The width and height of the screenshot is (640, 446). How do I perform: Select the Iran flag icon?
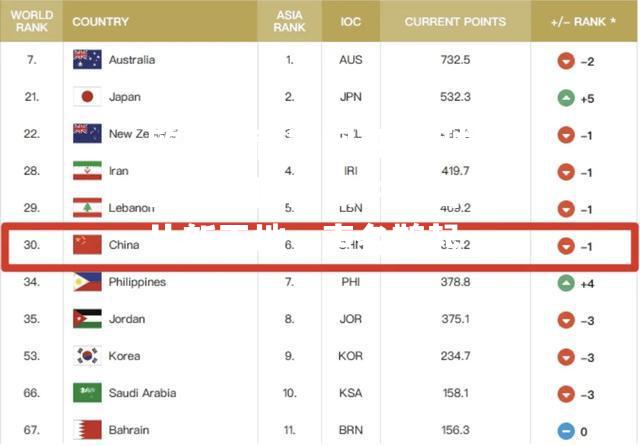pos(87,171)
